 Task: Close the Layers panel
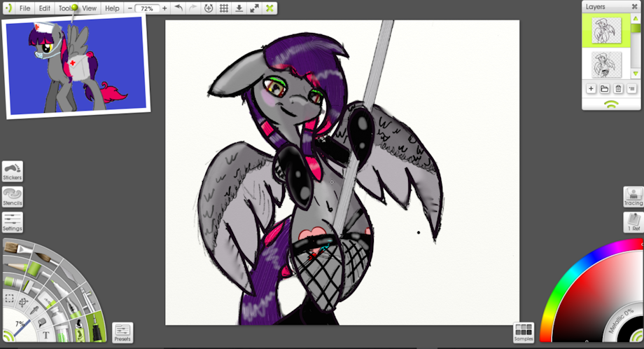coord(635,6)
